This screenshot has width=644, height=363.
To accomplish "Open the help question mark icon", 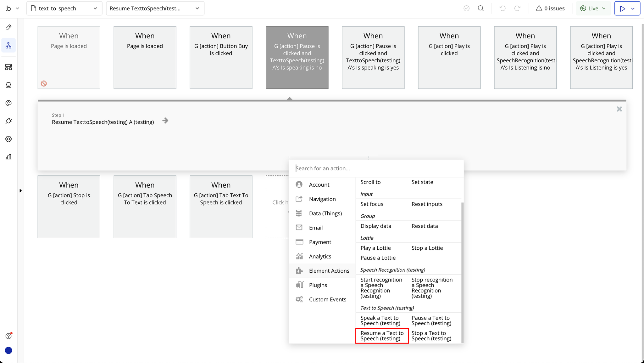I will (8, 336).
